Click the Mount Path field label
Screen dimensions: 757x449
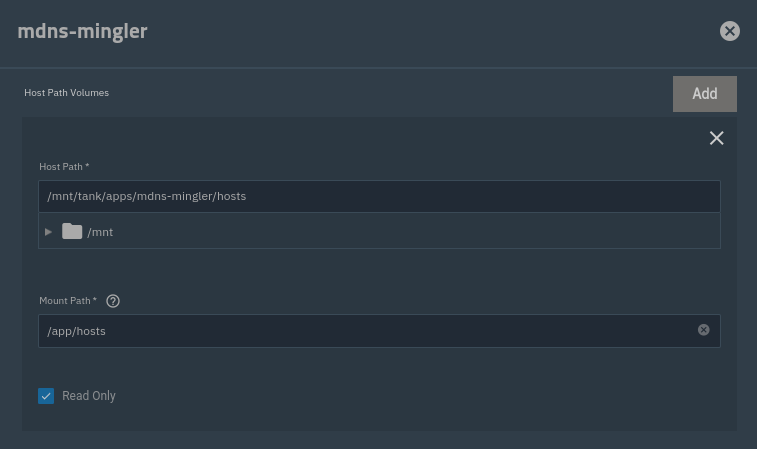(x=67, y=301)
